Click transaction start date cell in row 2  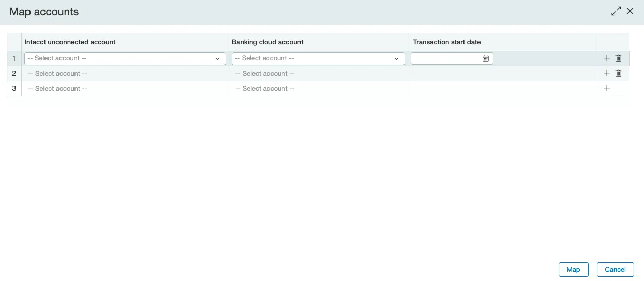(502, 73)
